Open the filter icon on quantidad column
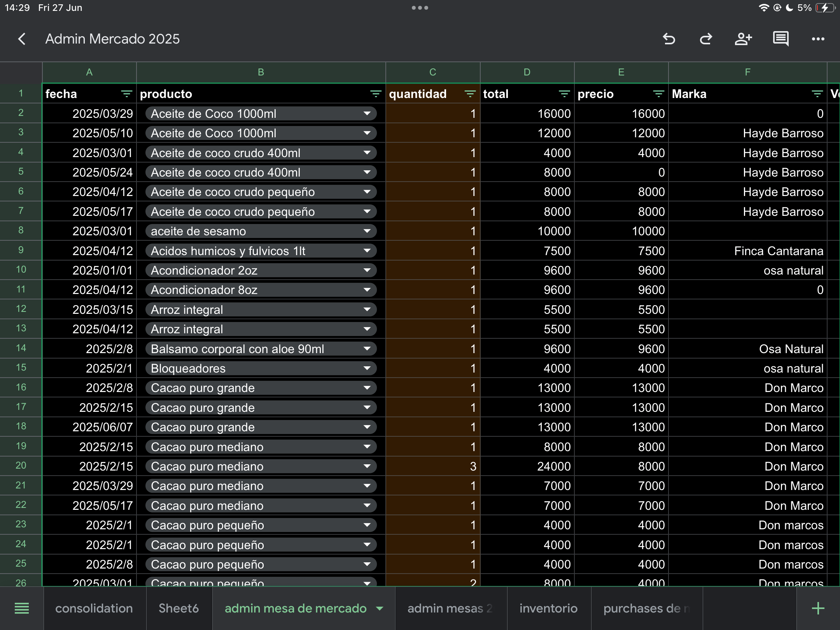 (x=470, y=94)
